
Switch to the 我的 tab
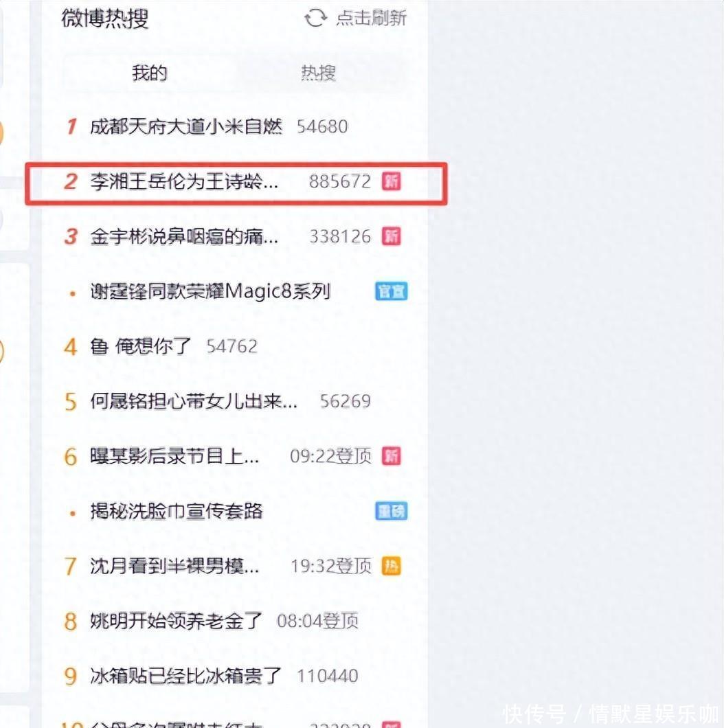pos(149,73)
